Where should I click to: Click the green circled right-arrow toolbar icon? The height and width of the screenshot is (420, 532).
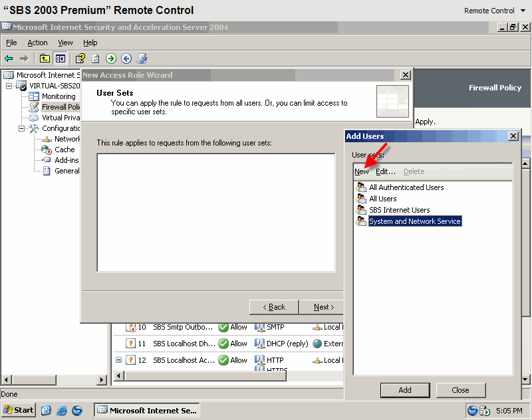111,58
